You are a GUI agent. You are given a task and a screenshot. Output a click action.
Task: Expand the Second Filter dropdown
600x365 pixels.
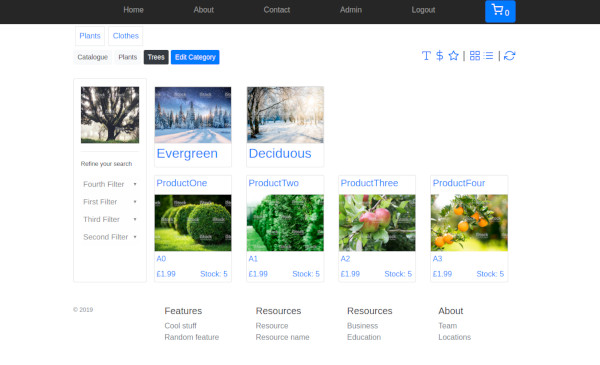coord(110,237)
